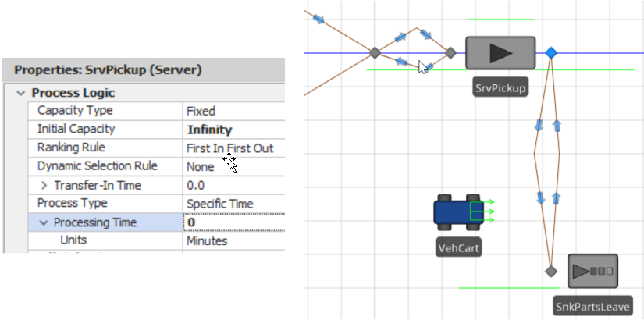The width and height of the screenshot is (644, 320).
Task: Collapse the Processing Time property
Action: tap(44, 222)
